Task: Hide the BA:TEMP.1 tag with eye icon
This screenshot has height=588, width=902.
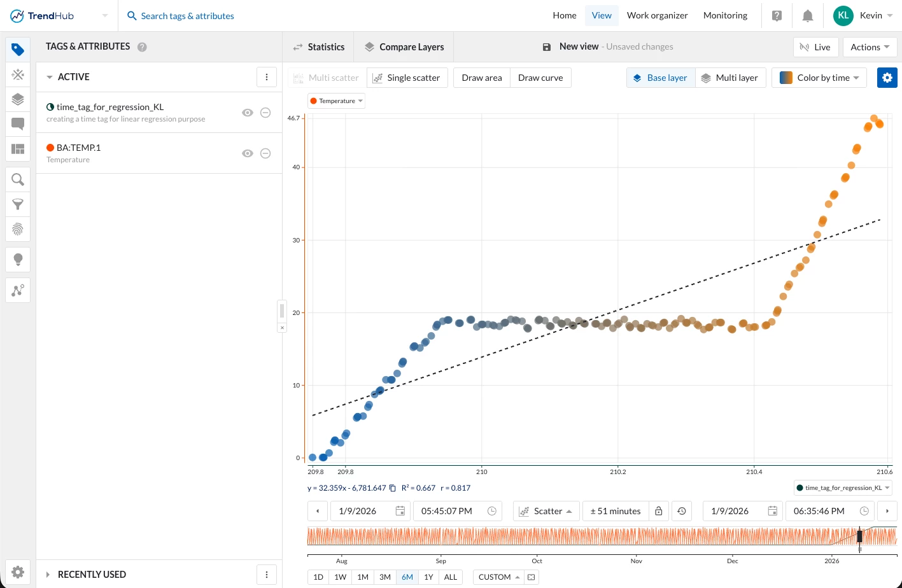Action: [248, 153]
